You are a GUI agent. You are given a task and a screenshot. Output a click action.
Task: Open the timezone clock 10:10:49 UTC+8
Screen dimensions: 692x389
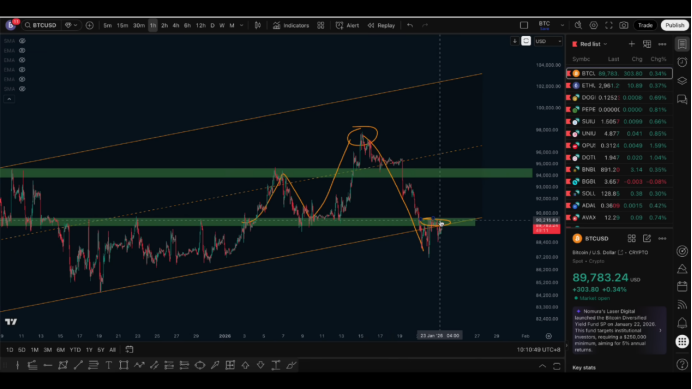[x=538, y=350]
